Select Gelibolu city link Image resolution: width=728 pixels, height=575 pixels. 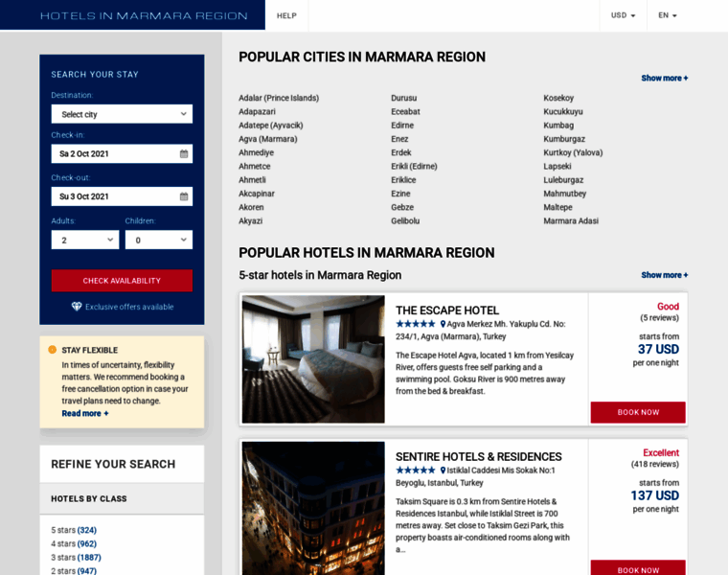(405, 221)
